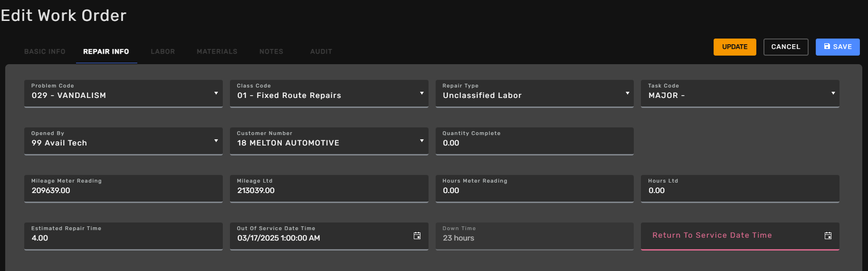The width and height of the screenshot is (868, 271).
Task: Click the Quantity Complete field
Action: point(534,141)
